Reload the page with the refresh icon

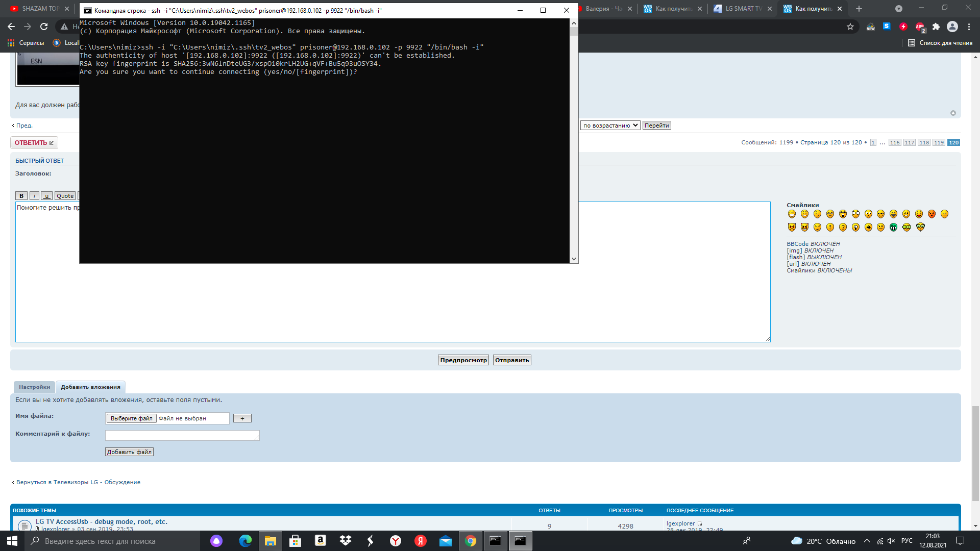44,27
